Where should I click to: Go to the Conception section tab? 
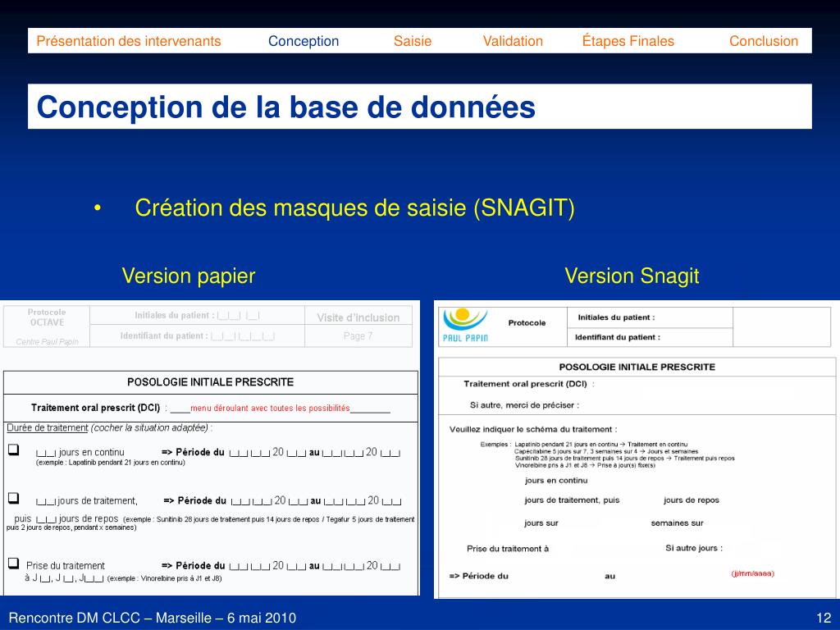click(x=304, y=41)
